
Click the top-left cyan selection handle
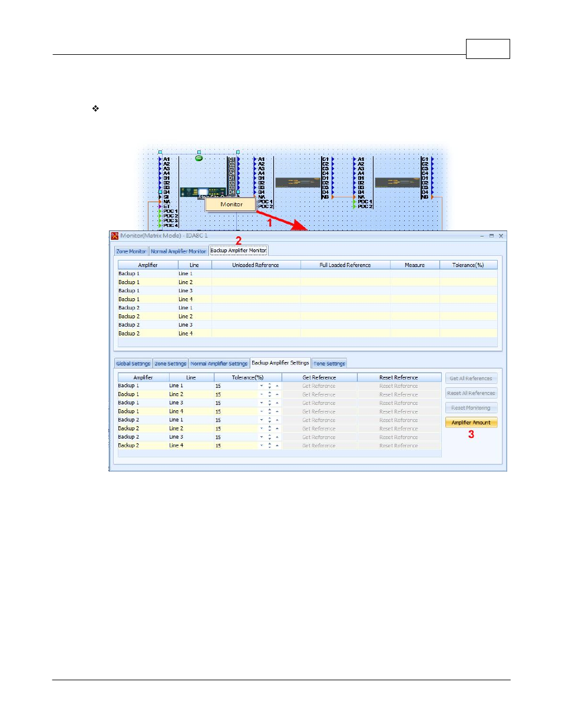[160, 152]
